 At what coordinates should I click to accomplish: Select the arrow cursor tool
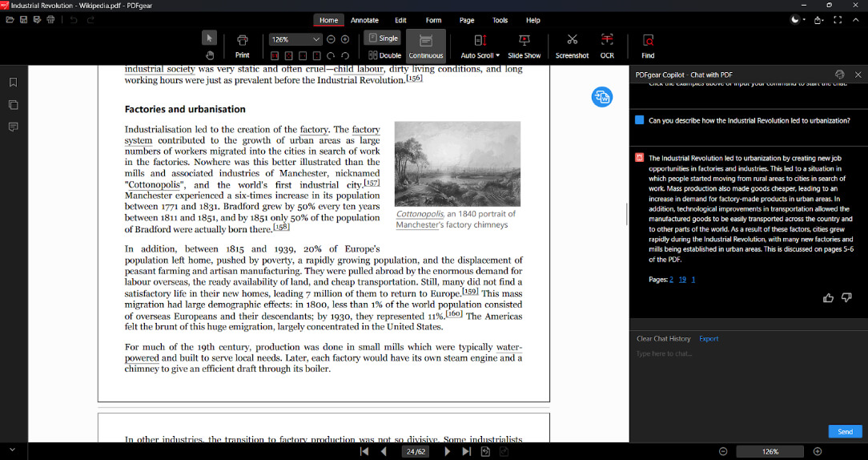click(209, 38)
